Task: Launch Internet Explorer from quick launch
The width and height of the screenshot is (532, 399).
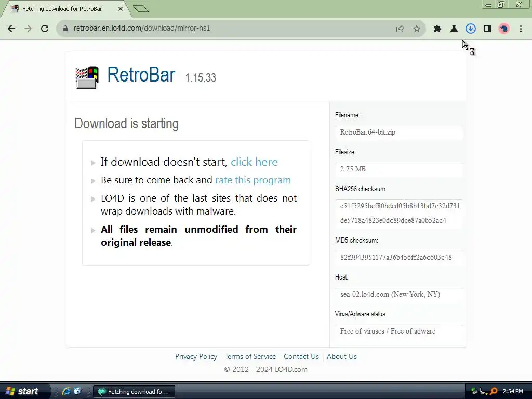Action: 66,391
